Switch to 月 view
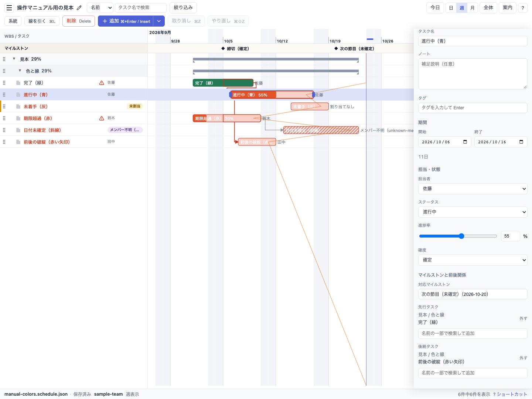 pos(473,8)
